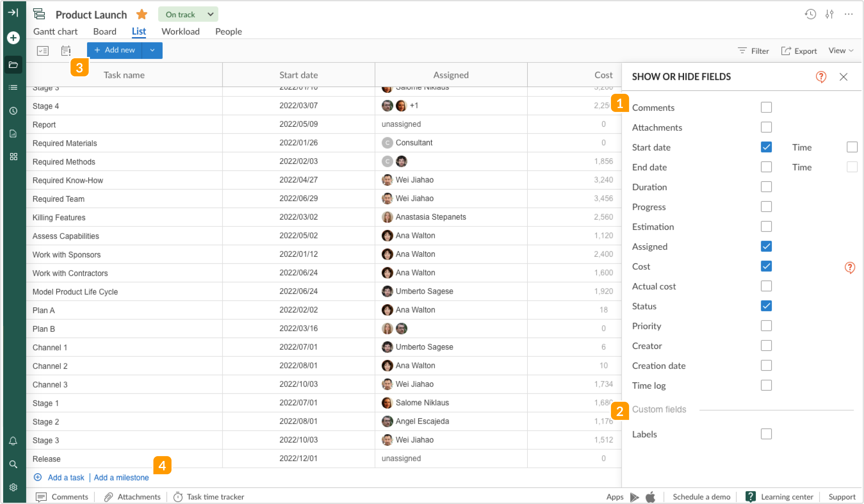Open notifications bell in sidebar
The height and width of the screenshot is (504, 864).
14,441
